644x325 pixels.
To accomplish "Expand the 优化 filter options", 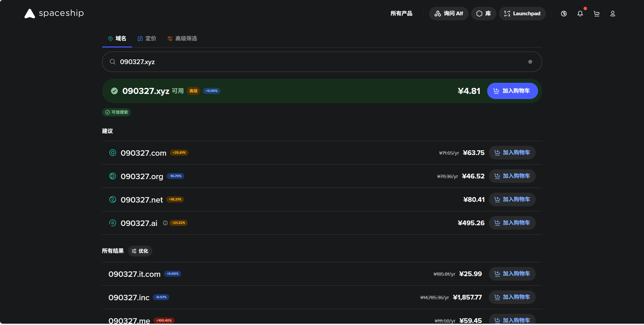I will point(140,251).
